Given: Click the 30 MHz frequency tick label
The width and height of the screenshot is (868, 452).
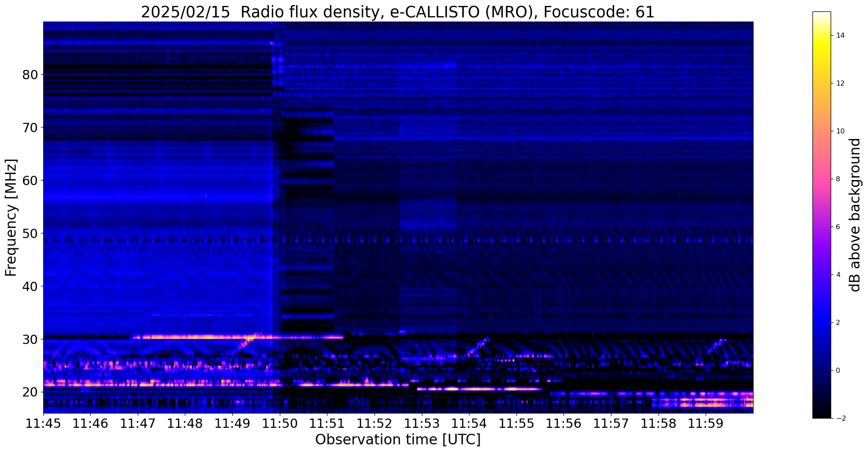Looking at the screenshot, I should (x=30, y=340).
